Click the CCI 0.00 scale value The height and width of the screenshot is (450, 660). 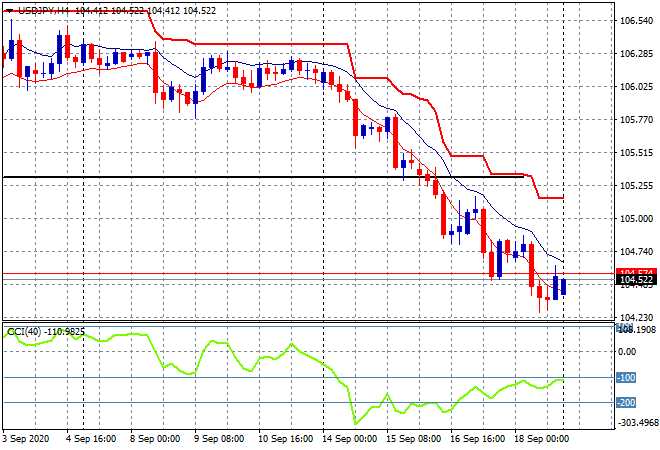628,351
